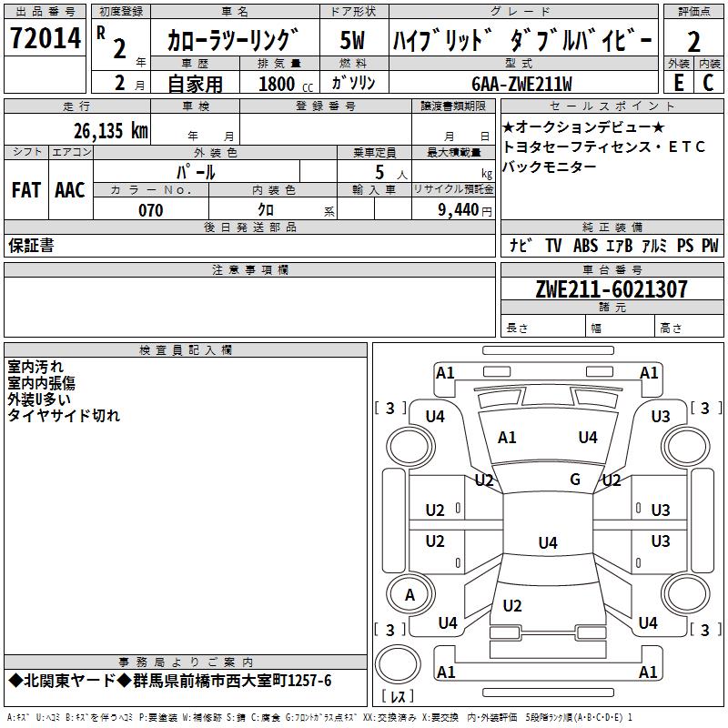Click the アルミ equipment item
Viewport: 728px width, 728px height.
(x=654, y=245)
